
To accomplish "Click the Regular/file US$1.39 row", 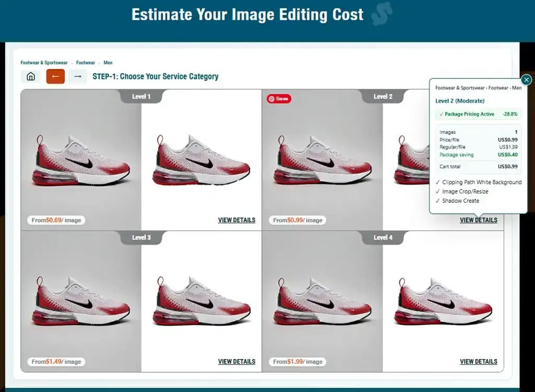I will pos(479,147).
